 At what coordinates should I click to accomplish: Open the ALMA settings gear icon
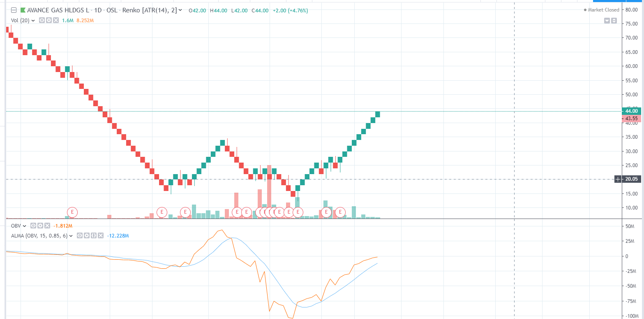[x=87, y=236]
